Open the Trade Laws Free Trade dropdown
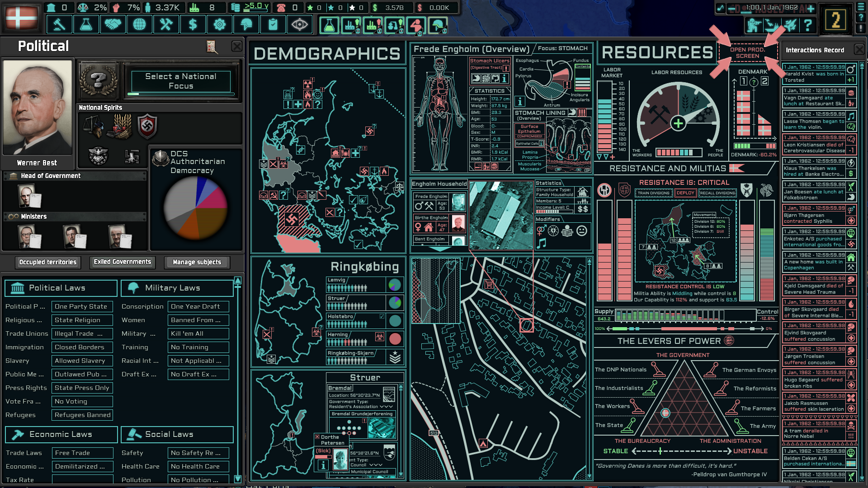This screenshot has width=868, height=488. (82, 453)
